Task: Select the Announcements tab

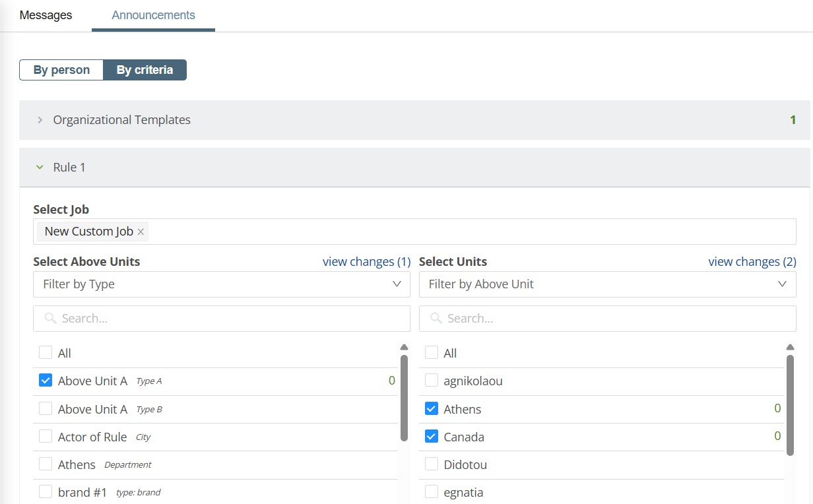Action: 153,15
